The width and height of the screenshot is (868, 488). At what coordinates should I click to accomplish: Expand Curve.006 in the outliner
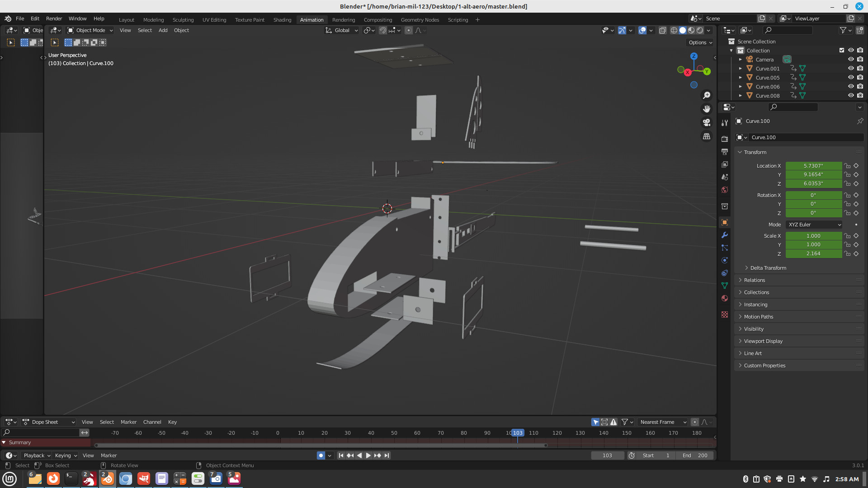740,86
